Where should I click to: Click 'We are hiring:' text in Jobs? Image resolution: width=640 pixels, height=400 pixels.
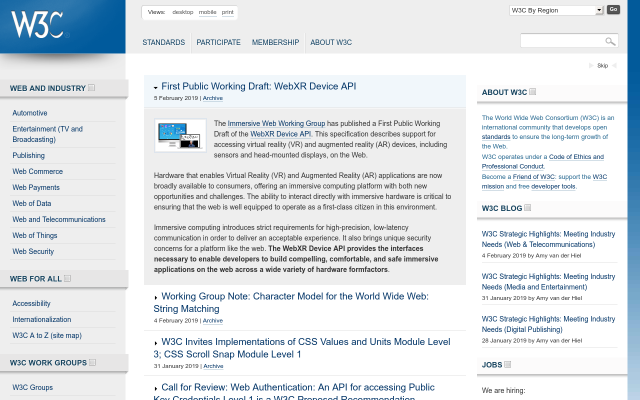click(503, 390)
